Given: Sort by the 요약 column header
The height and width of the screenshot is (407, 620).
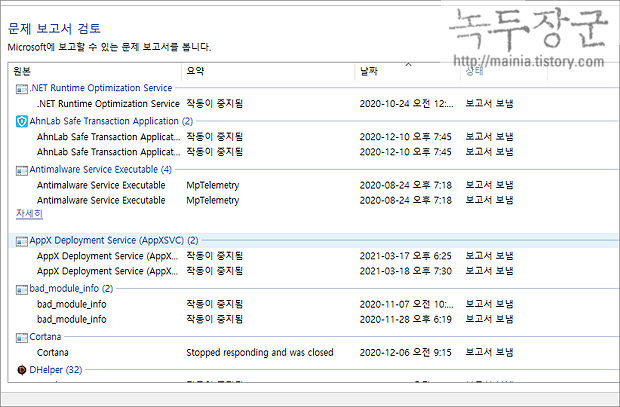Looking at the screenshot, I should point(268,72).
